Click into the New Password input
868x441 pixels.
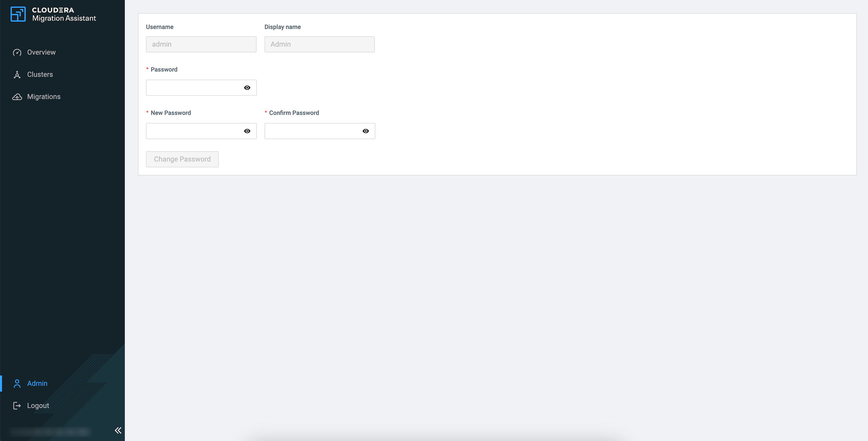tap(193, 131)
